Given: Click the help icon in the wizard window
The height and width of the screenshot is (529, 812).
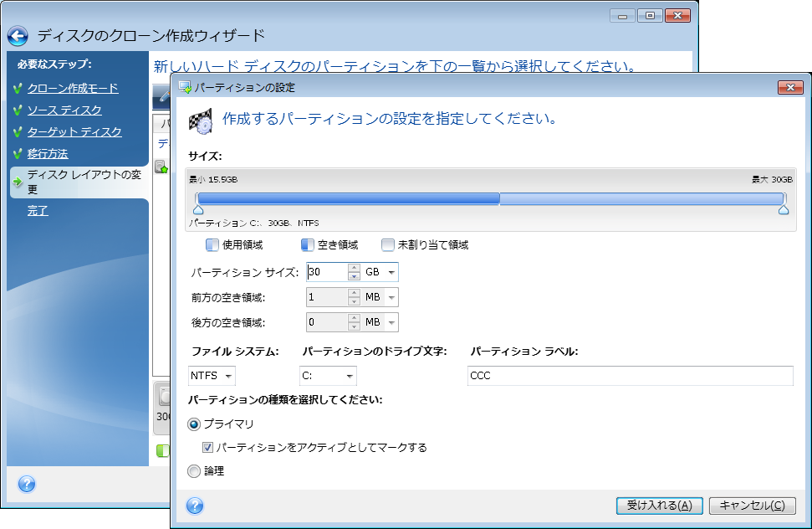Looking at the screenshot, I should point(26,484).
